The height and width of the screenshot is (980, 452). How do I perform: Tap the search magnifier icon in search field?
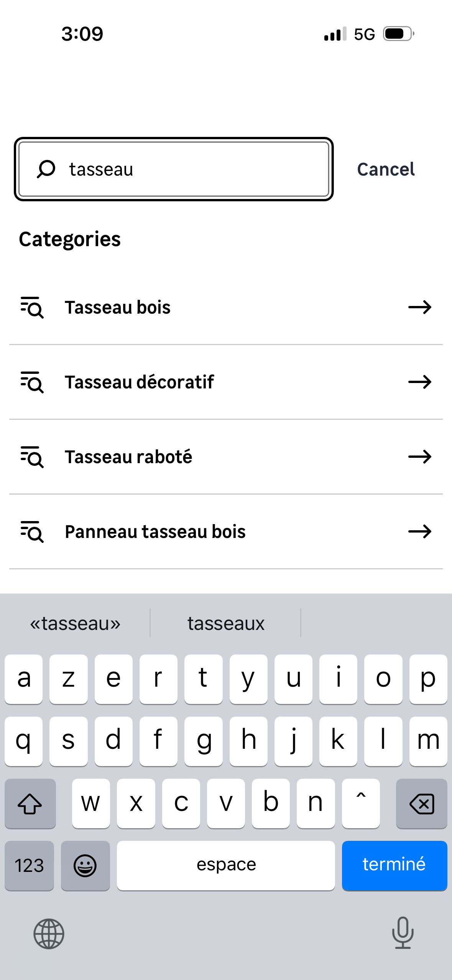(46, 169)
